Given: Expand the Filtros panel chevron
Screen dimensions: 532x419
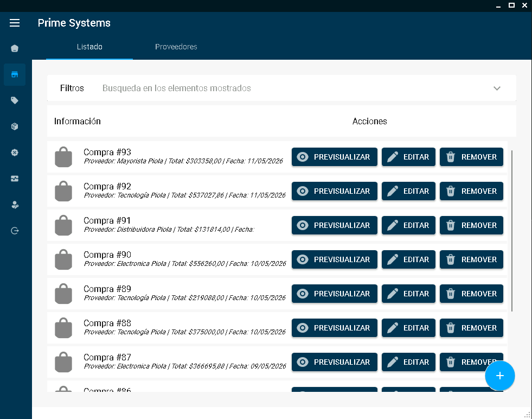Looking at the screenshot, I should (x=497, y=88).
